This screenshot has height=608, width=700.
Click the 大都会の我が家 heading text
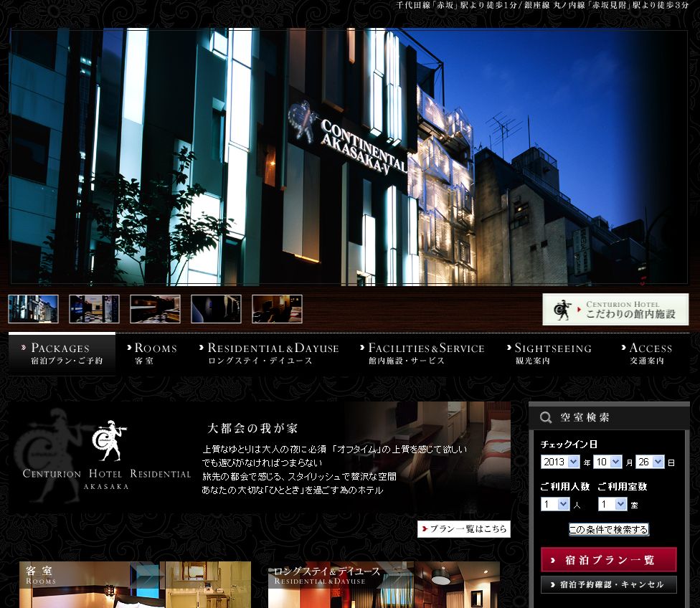(x=252, y=428)
